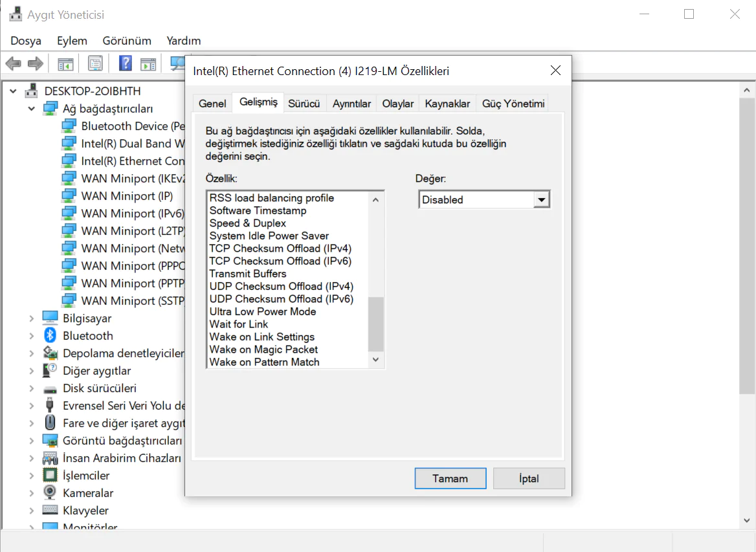Select WAN Miniport (IP) adapter
Image resolution: width=756 pixels, height=552 pixels.
tap(127, 196)
